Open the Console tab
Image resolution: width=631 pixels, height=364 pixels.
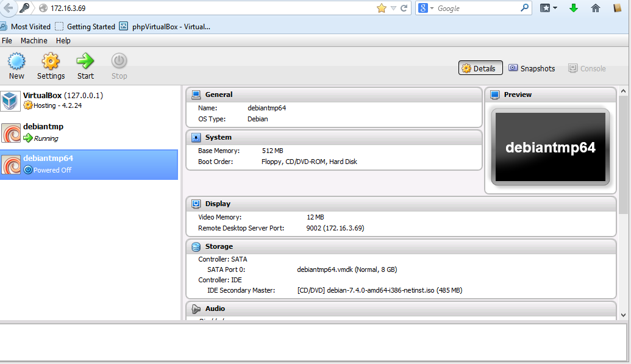point(587,68)
